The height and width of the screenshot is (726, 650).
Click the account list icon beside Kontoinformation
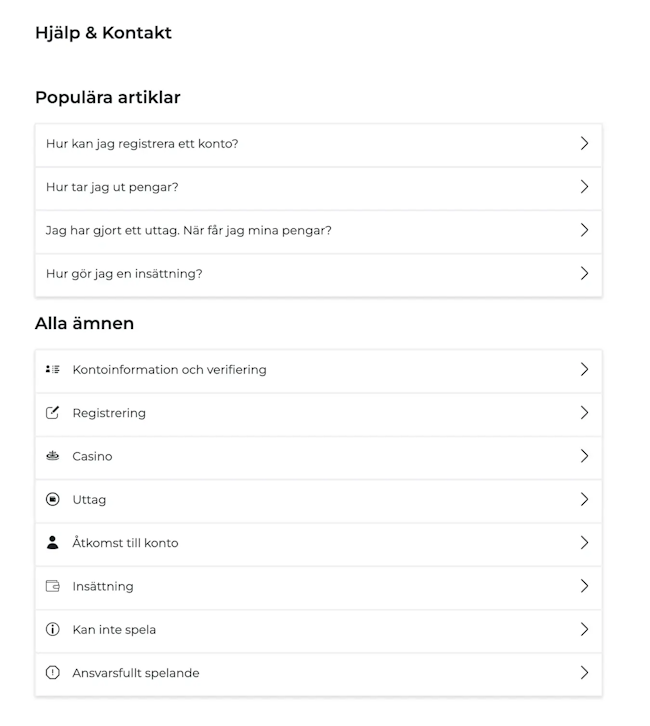53,369
